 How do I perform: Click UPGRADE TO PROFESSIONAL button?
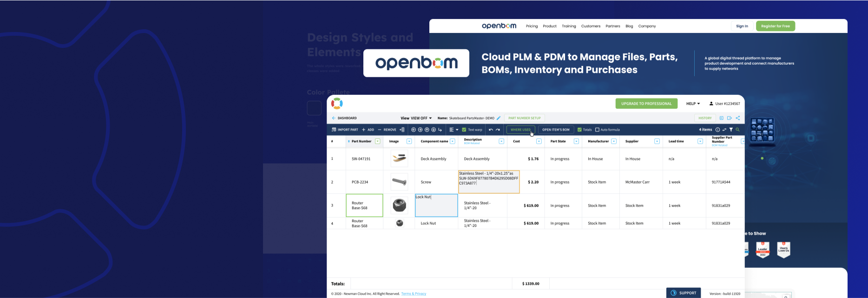click(646, 104)
